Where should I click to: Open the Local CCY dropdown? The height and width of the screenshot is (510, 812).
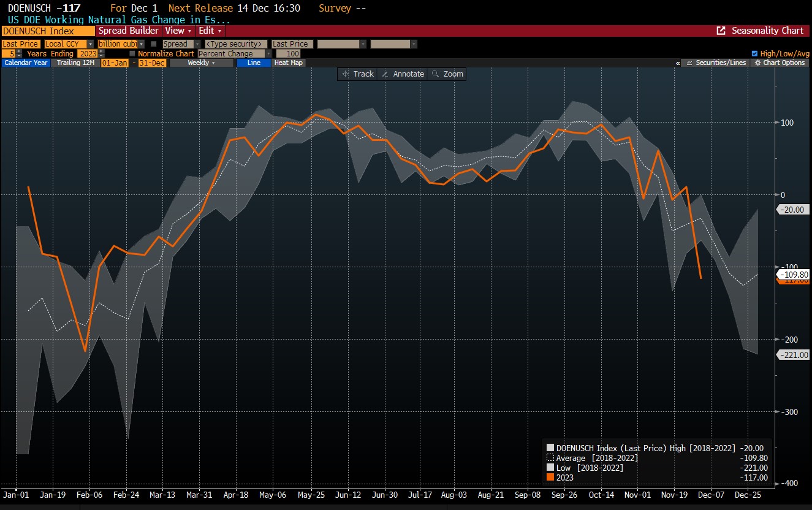point(69,44)
